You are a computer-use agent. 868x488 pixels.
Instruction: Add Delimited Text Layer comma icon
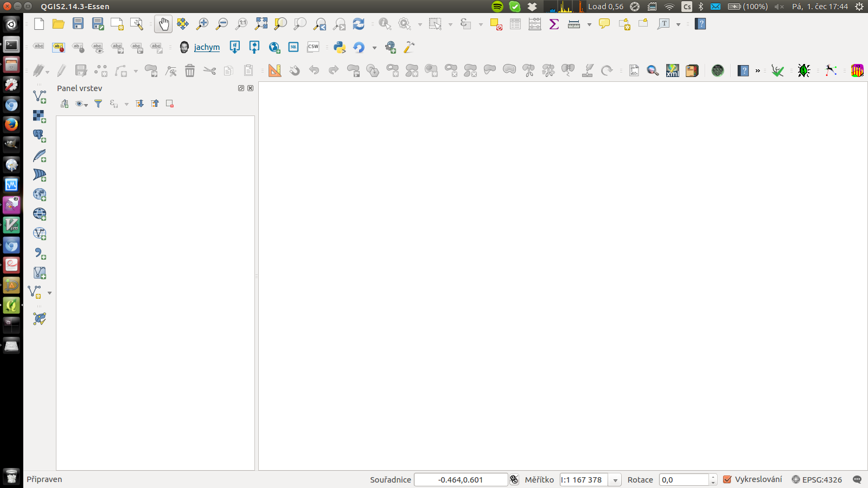(40, 253)
